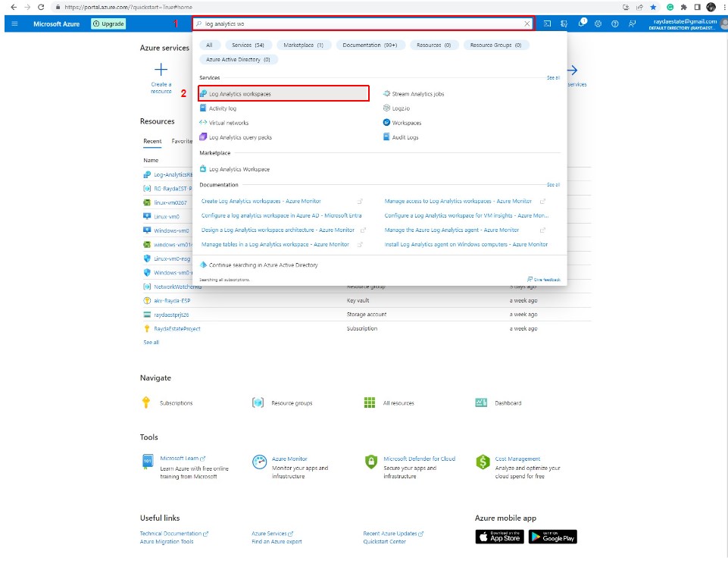This screenshot has height=570, width=728.
Task: Open Microsoft Defender for Cloud tool
Action: click(419, 459)
